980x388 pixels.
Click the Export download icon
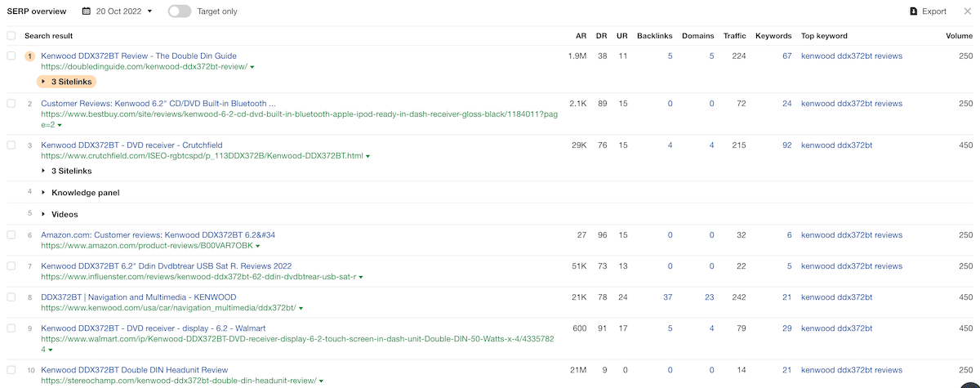pos(914,11)
